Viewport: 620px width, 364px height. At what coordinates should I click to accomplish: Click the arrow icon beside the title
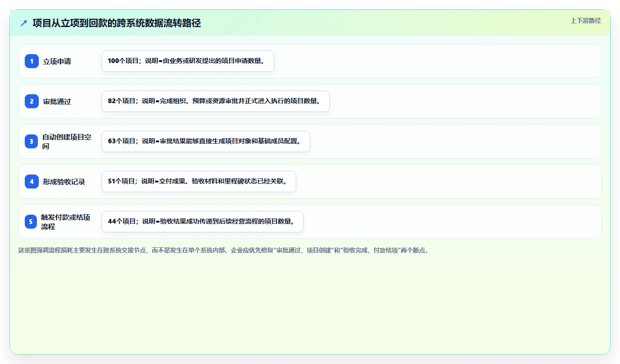point(24,23)
